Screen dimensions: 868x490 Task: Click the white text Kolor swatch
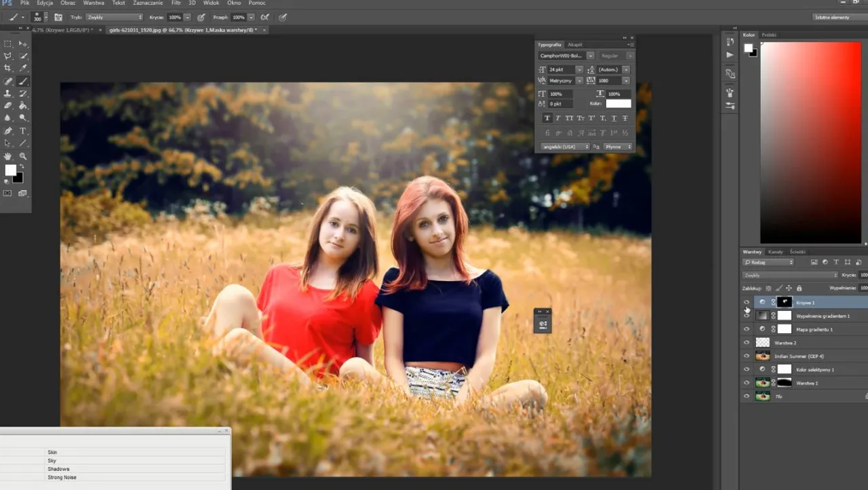click(x=618, y=104)
